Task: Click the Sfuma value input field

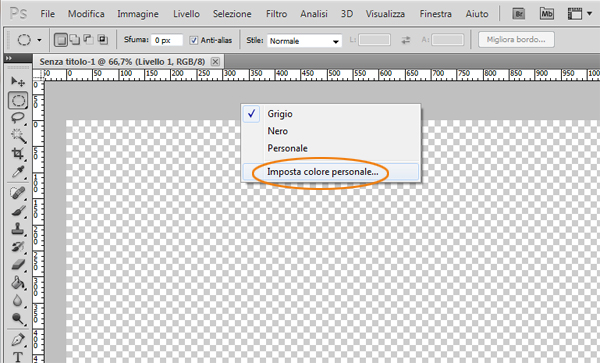Action: coord(167,40)
